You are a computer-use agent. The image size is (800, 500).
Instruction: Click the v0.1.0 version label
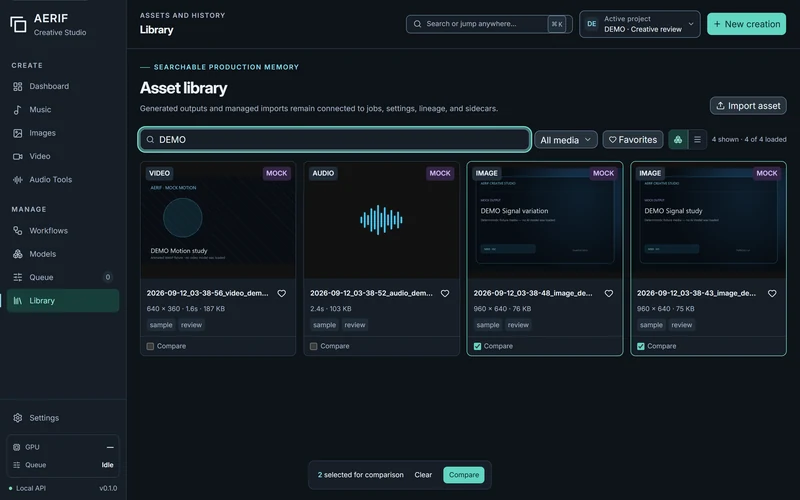coord(108,488)
